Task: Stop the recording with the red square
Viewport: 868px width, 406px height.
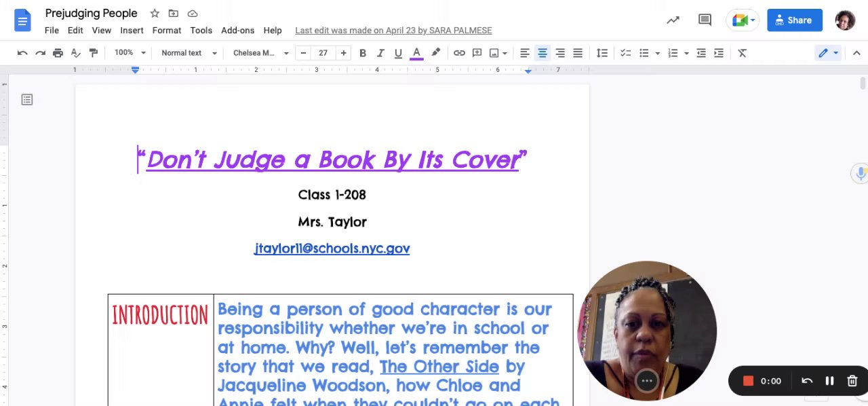Action: [x=748, y=381]
